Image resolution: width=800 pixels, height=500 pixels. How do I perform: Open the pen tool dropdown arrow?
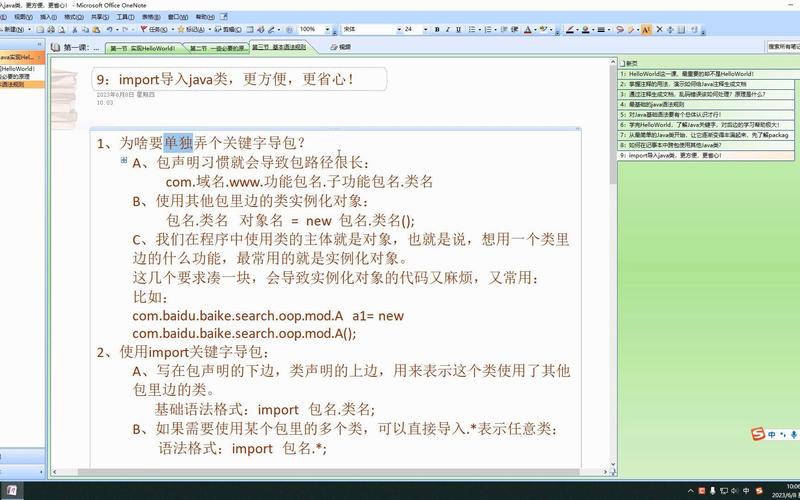coord(577,29)
